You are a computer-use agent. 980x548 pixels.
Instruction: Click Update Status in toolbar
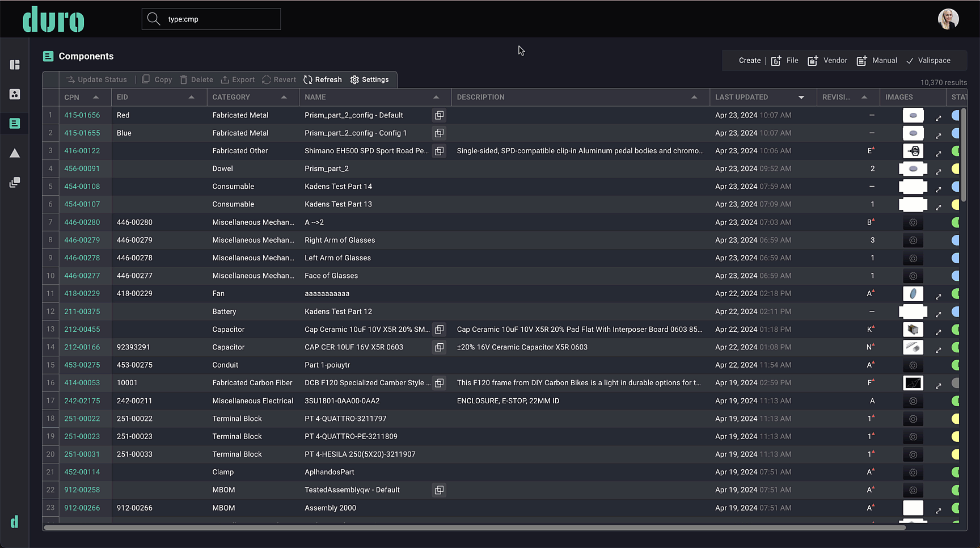[x=96, y=79]
